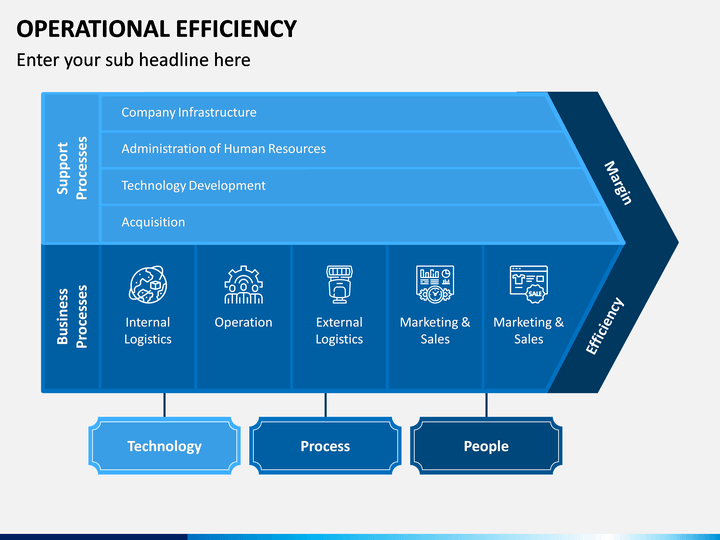Click the Internal Logistics label
This screenshot has height=540, width=720.
point(148,331)
